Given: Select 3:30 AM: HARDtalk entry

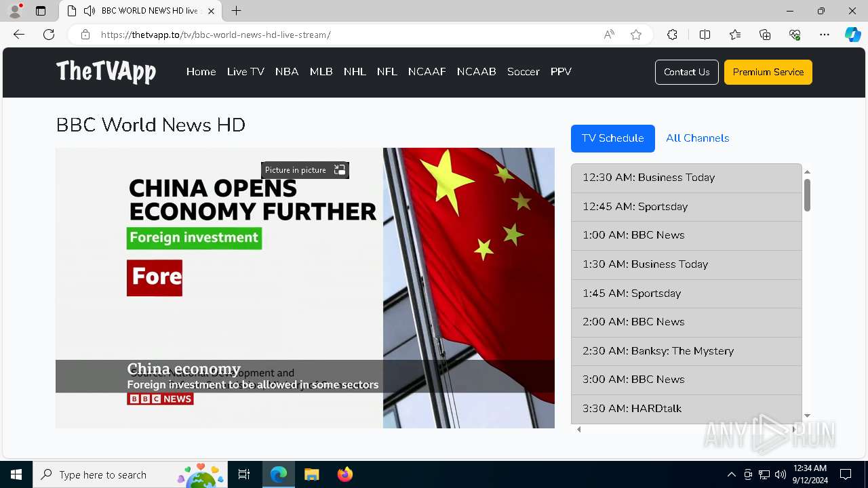Looking at the screenshot, I should click(686, 409).
